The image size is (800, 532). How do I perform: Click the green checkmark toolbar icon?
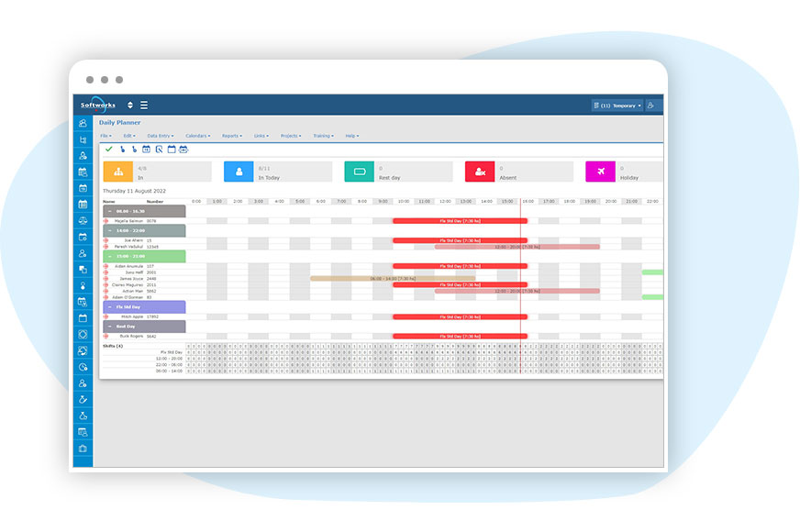tap(108, 149)
